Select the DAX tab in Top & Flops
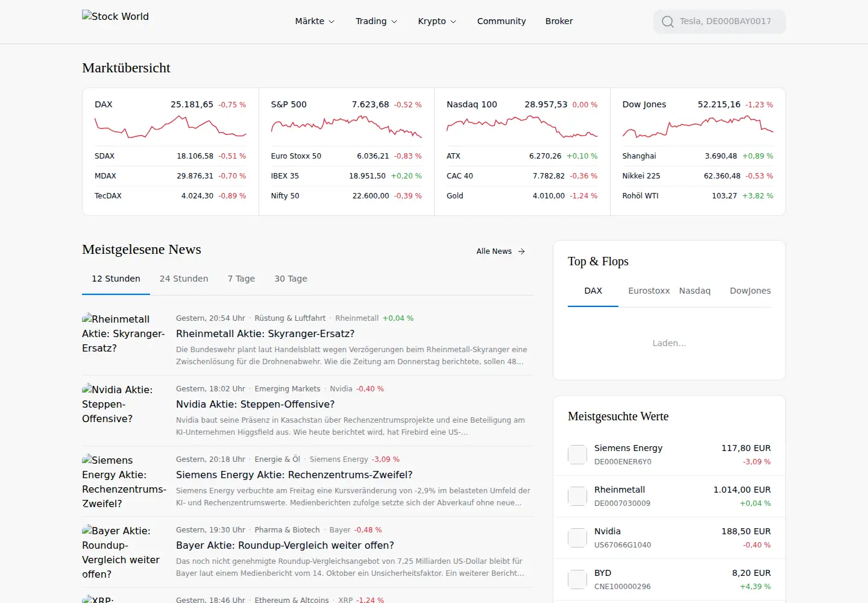This screenshot has width=868, height=603. click(x=593, y=291)
